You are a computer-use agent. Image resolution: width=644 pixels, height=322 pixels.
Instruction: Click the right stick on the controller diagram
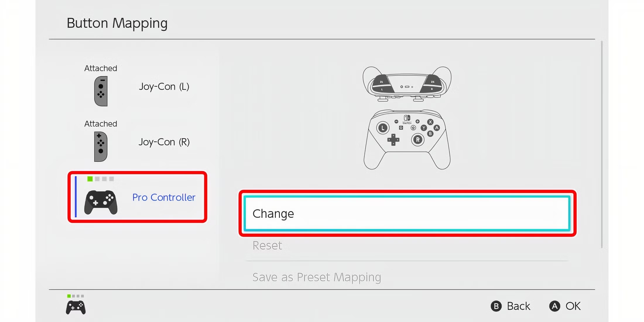[418, 140]
